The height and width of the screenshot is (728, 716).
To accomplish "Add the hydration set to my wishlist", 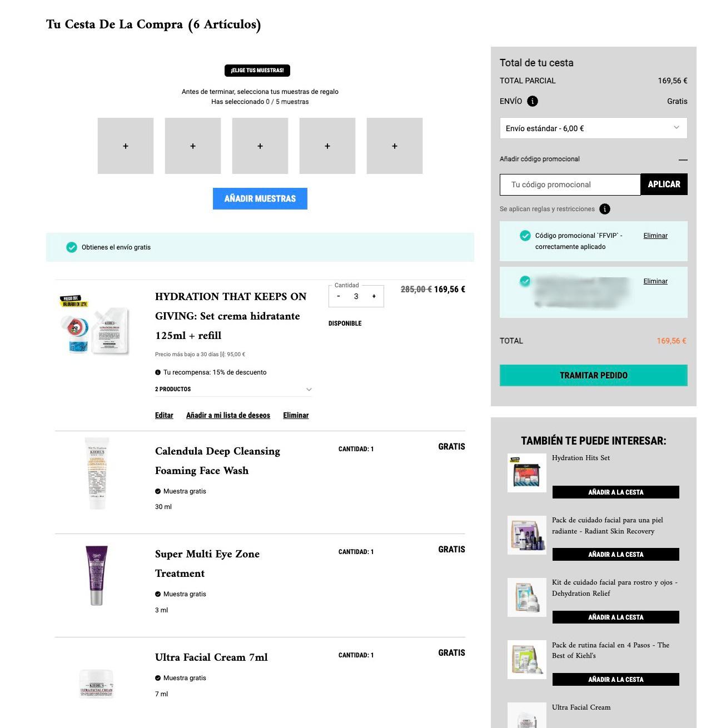I will [228, 415].
